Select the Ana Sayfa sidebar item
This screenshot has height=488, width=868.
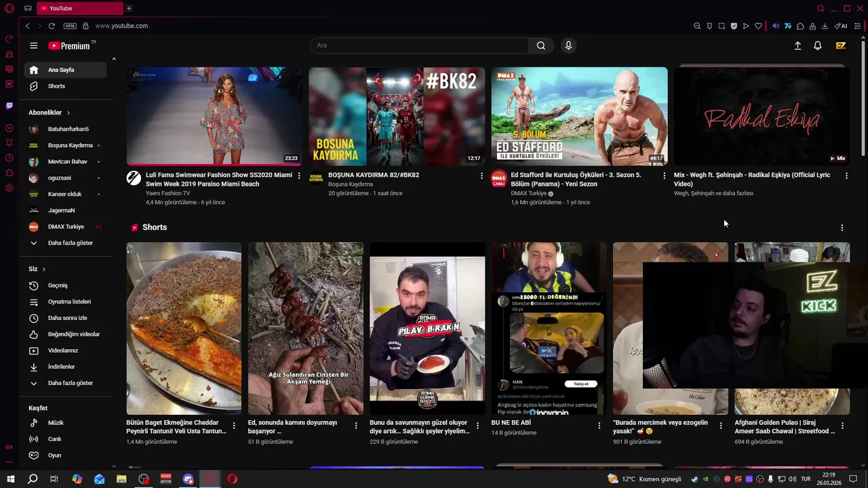(x=66, y=70)
